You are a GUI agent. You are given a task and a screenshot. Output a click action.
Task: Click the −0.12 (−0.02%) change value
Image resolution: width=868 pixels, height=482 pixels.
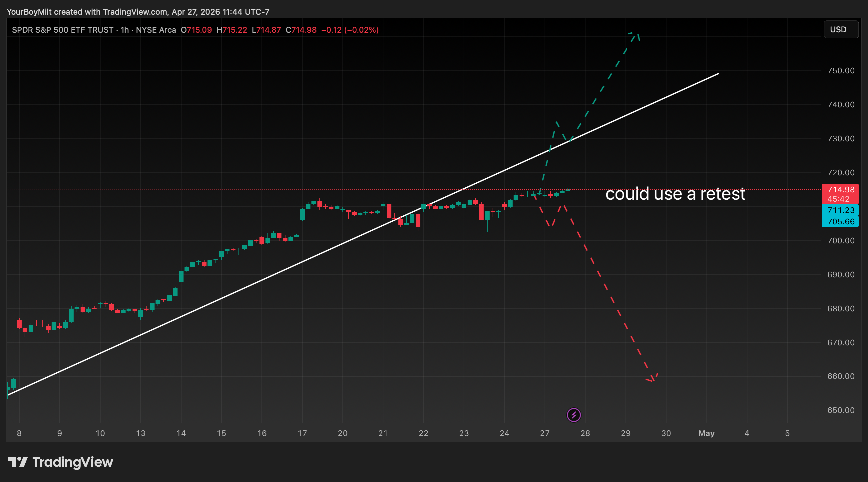coord(350,30)
